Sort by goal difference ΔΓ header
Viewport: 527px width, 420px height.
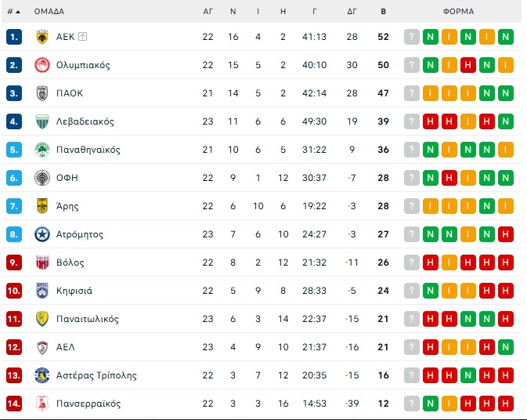click(352, 12)
